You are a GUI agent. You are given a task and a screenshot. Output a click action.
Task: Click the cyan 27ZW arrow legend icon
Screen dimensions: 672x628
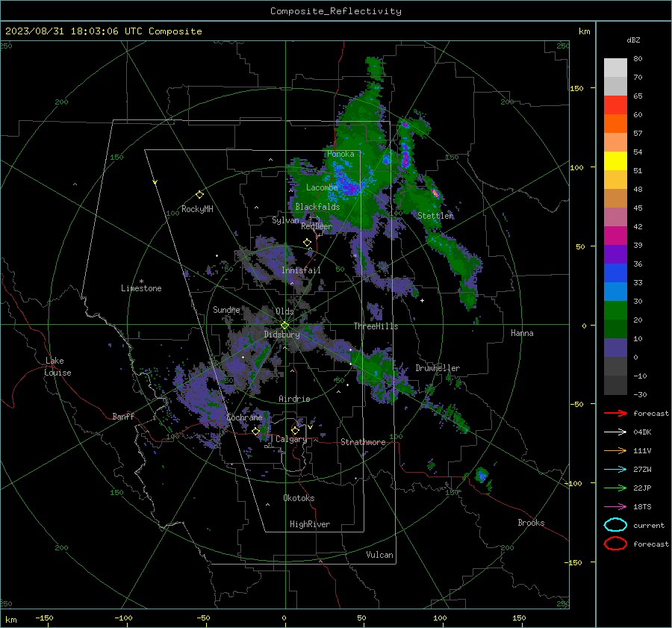click(615, 470)
